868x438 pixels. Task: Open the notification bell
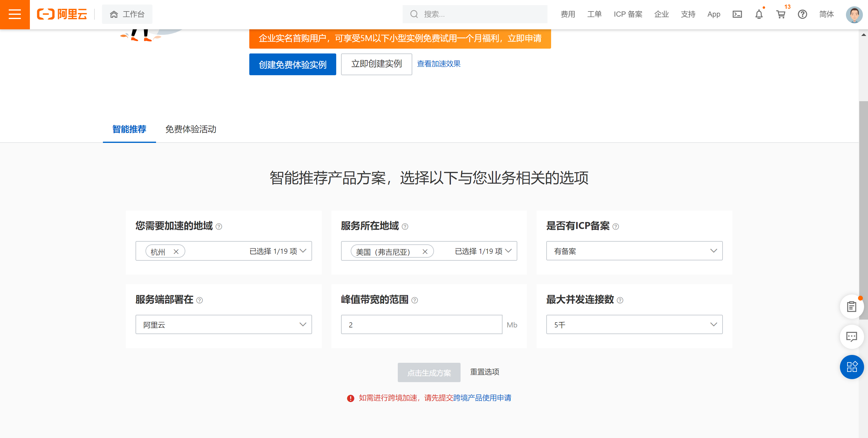tap(759, 14)
